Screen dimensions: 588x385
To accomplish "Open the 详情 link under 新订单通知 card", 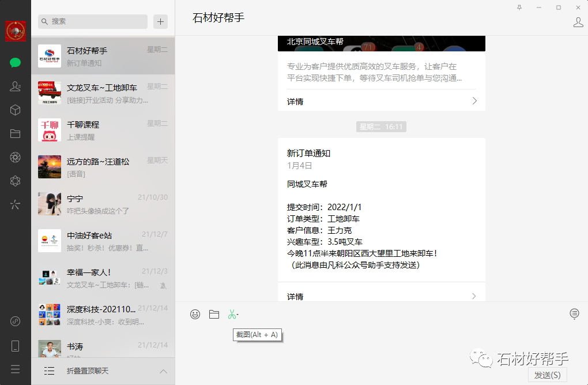I will tap(382, 296).
